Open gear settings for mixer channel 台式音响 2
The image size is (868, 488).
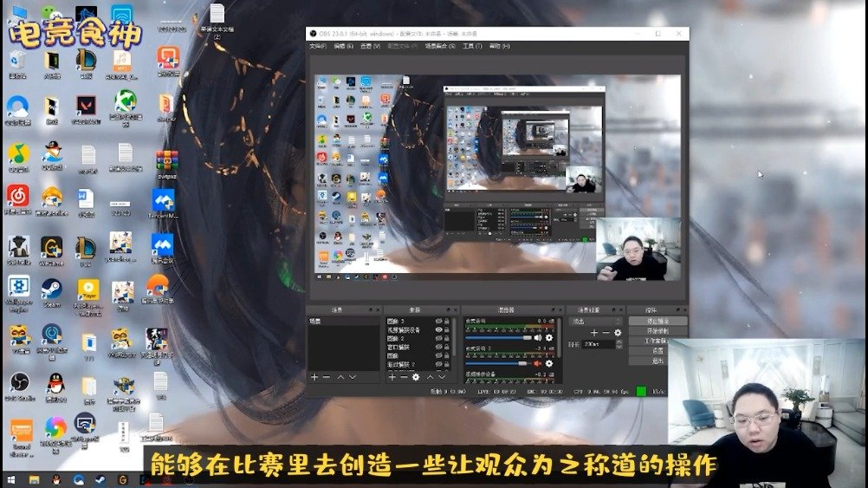pyautogui.click(x=549, y=363)
